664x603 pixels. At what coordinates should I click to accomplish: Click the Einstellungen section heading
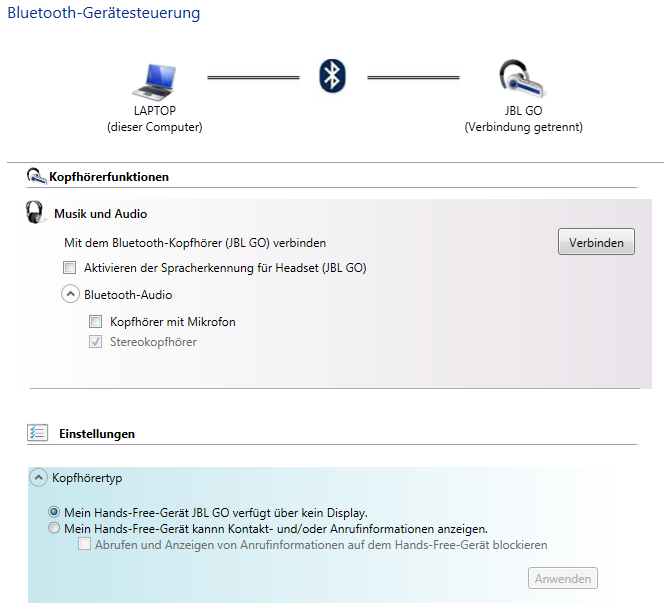[97, 434]
